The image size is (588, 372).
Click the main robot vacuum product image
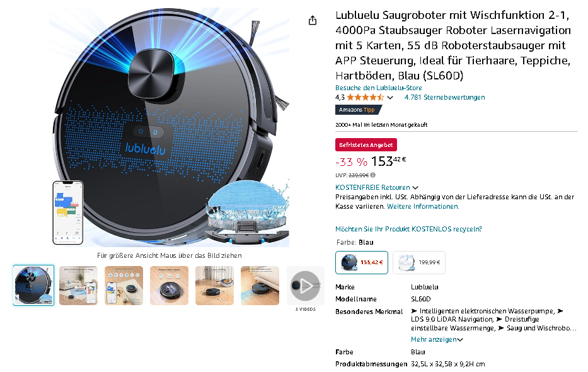tap(170, 127)
